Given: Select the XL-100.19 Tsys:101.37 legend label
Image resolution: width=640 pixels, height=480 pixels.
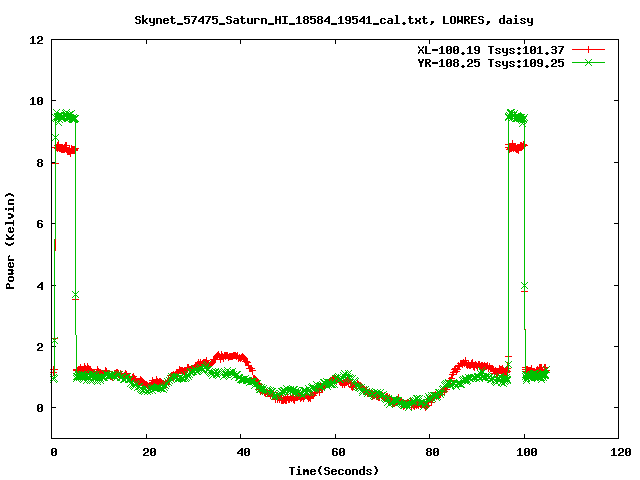Looking at the screenshot, I should pos(491,50).
